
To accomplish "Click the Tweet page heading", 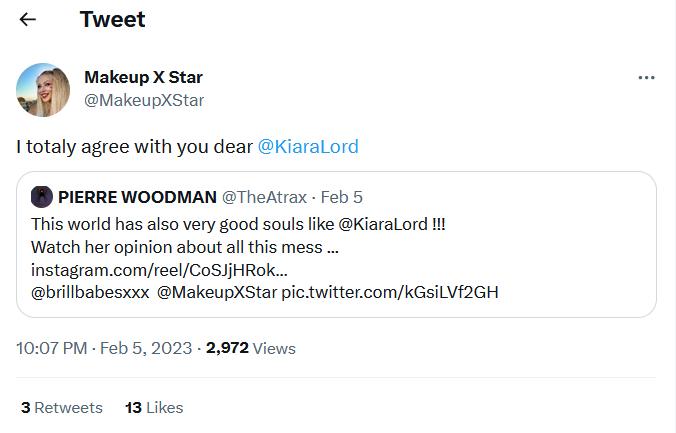I will [112, 19].
